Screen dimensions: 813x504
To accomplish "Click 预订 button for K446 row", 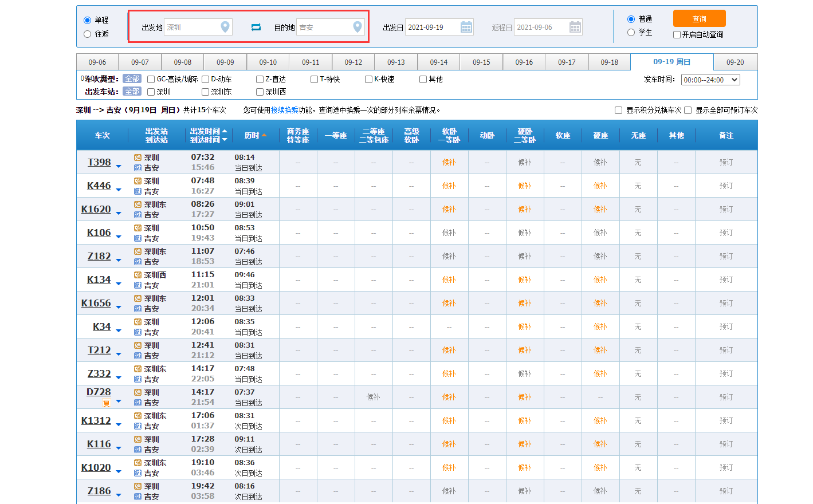I will [x=726, y=186].
